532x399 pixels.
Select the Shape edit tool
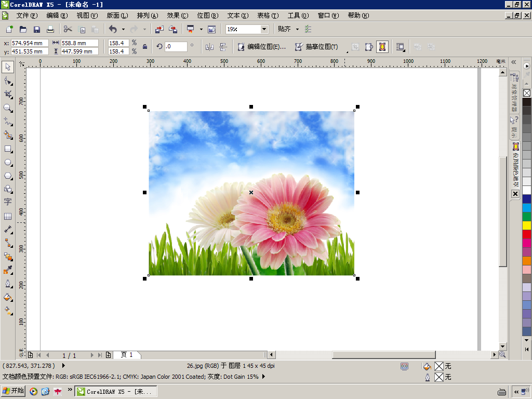click(x=8, y=81)
